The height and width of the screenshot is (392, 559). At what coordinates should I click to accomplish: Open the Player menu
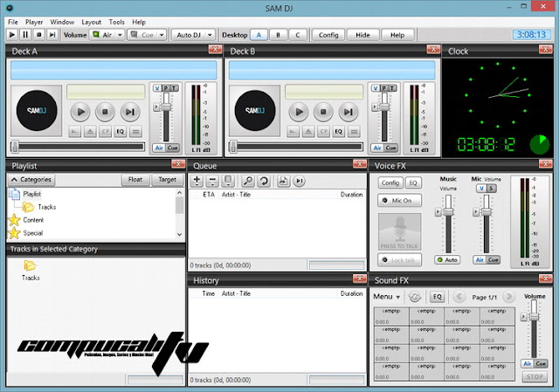(x=34, y=22)
